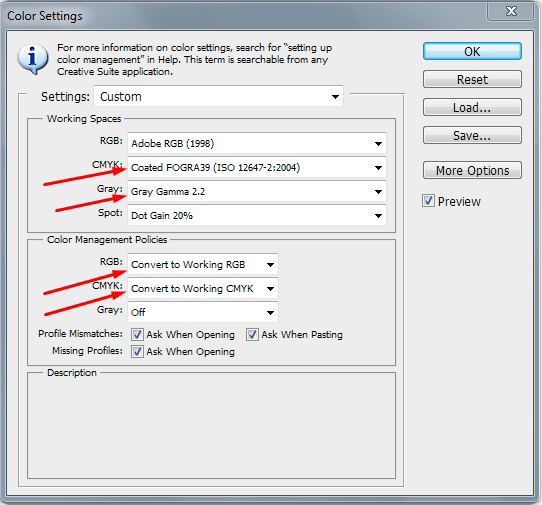Image resolution: width=542 pixels, height=505 pixels.
Task: Click the Save... button
Action: [x=472, y=135]
